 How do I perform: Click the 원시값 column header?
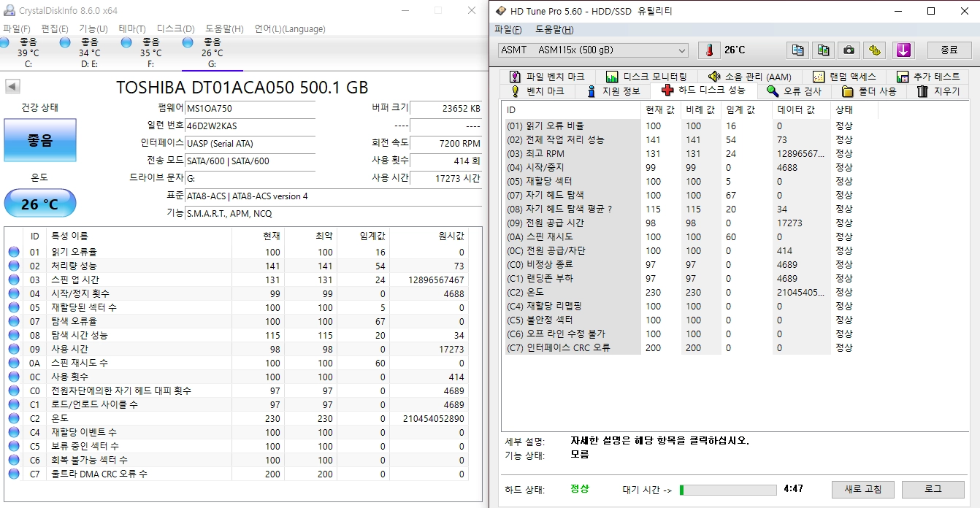[x=429, y=236]
